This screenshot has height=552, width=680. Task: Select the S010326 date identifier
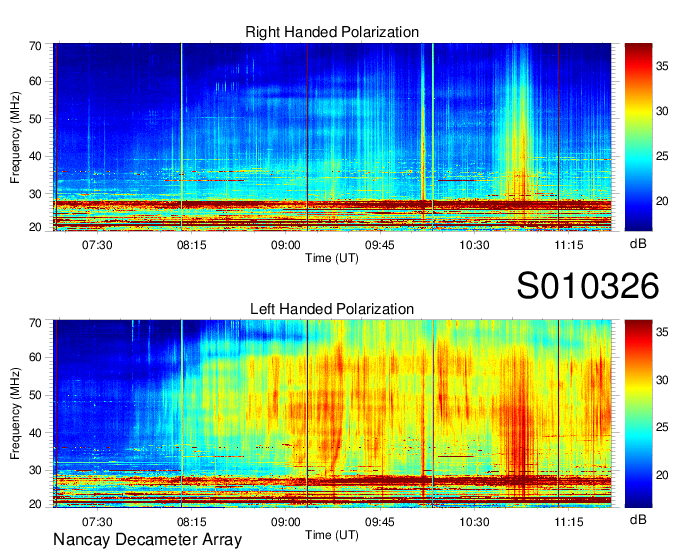pyautogui.click(x=588, y=286)
